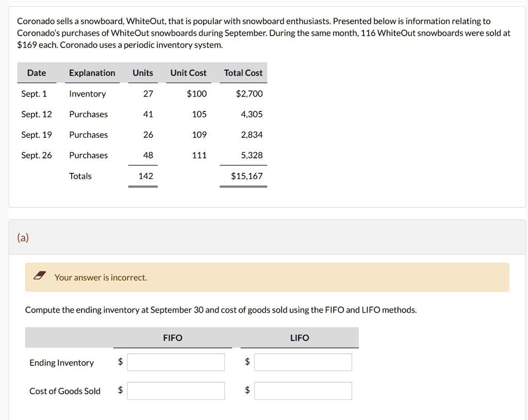
Task: Click the Units column header
Action: (x=143, y=73)
